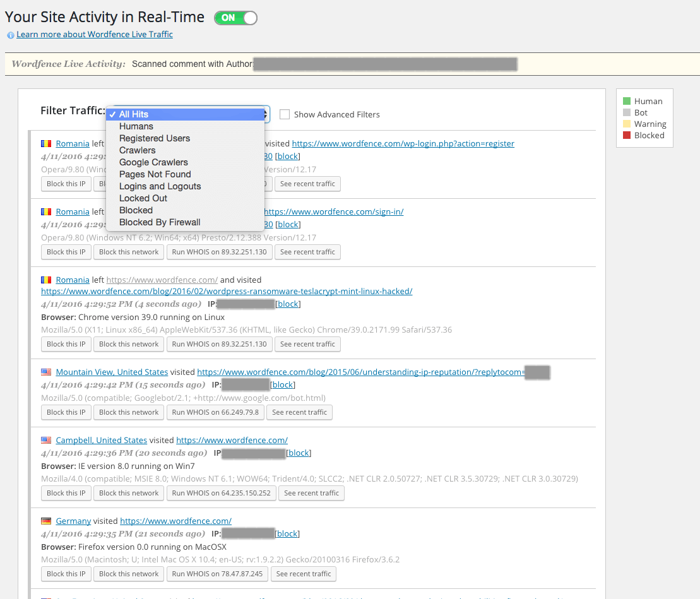
Task: Click the US flag beside Mountain View
Action: (45, 372)
